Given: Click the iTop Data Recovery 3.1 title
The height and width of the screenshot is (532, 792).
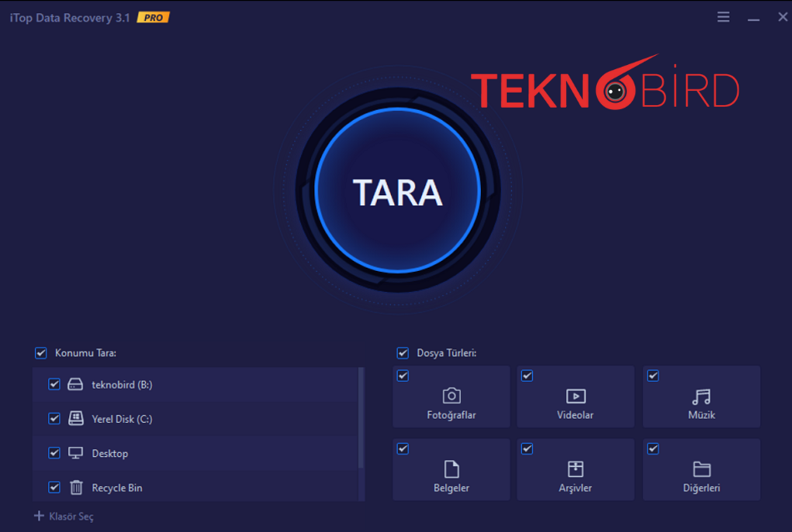Looking at the screenshot, I should (70, 18).
